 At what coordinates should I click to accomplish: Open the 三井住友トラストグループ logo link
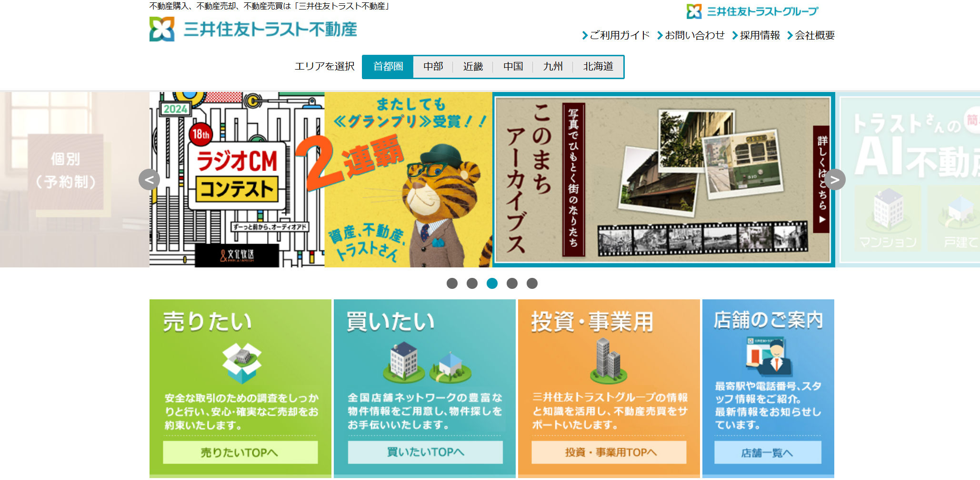752,11
